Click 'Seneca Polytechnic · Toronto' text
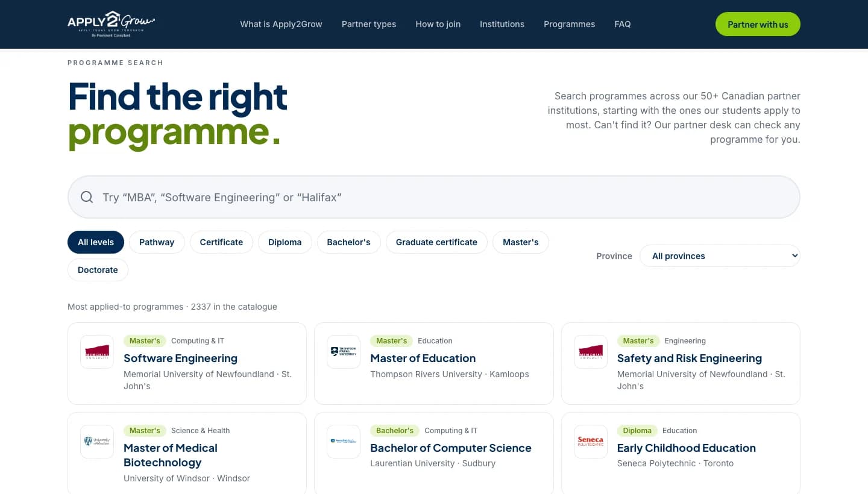This screenshot has height=494, width=868. point(676,463)
